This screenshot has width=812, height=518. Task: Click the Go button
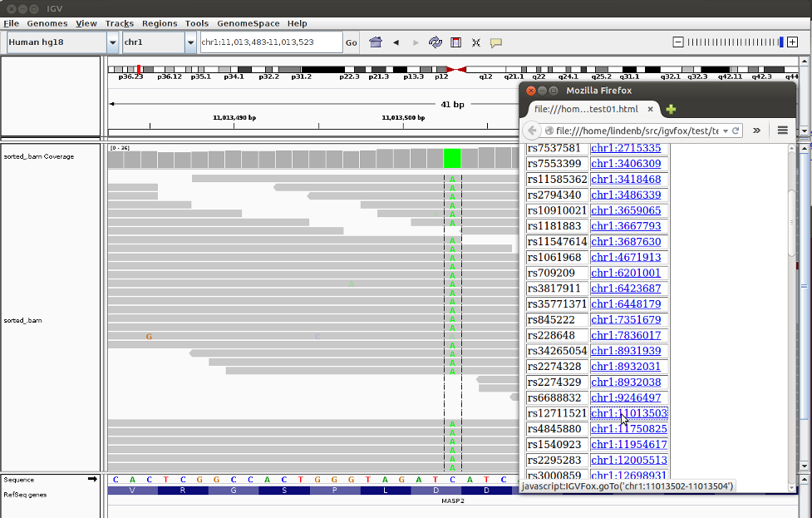351,42
